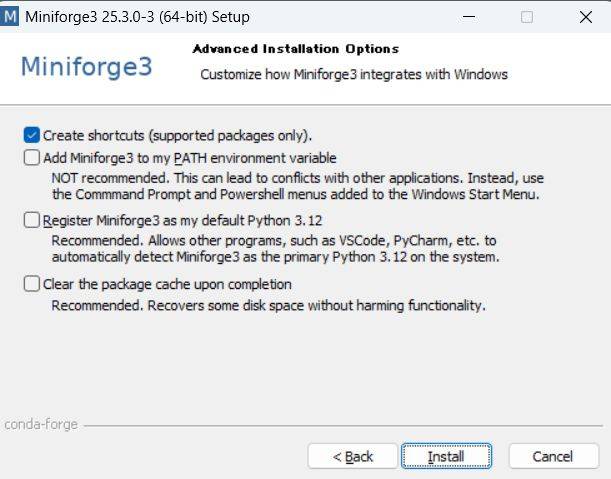Enable Clear the package cache upon completion
This screenshot has height=479, width=611.
coord(32,284)
